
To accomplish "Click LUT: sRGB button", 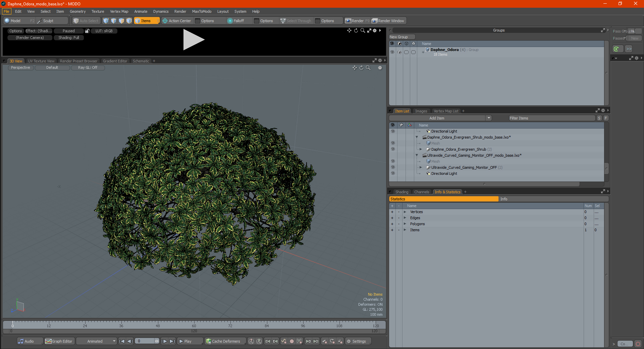I will click(104, 31).
